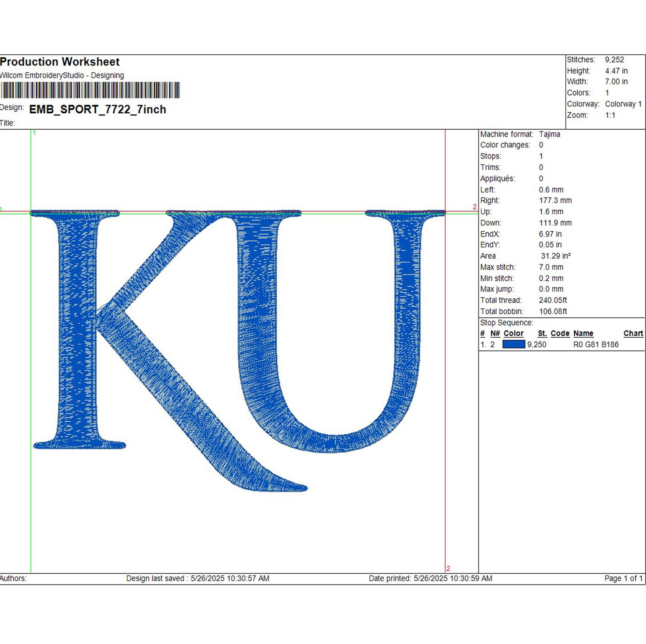646x644 pixels.
Task: Click the blue thread color swatch
Action: (x=514, y=344)
